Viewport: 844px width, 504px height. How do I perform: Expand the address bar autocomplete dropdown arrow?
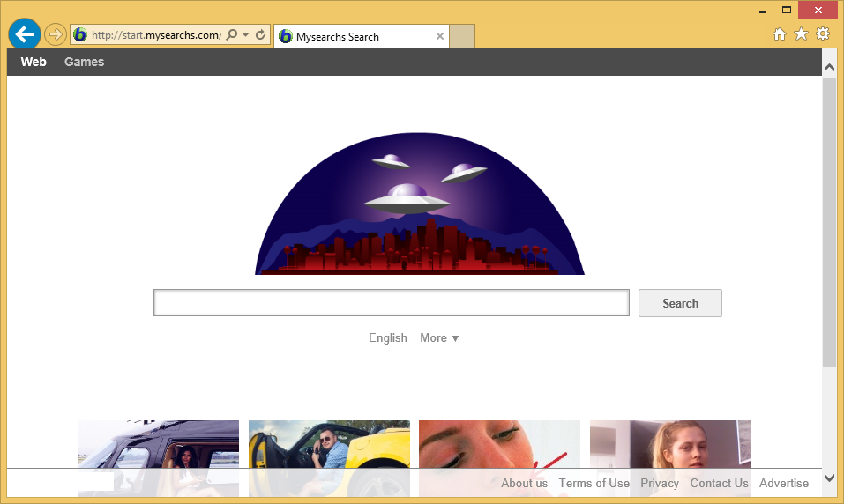click(x=245, y=35)
